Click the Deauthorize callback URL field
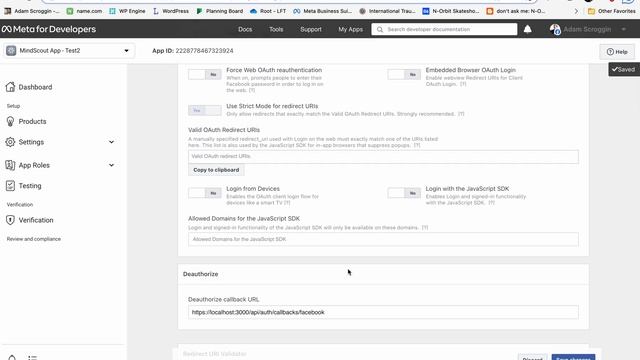 383,312
